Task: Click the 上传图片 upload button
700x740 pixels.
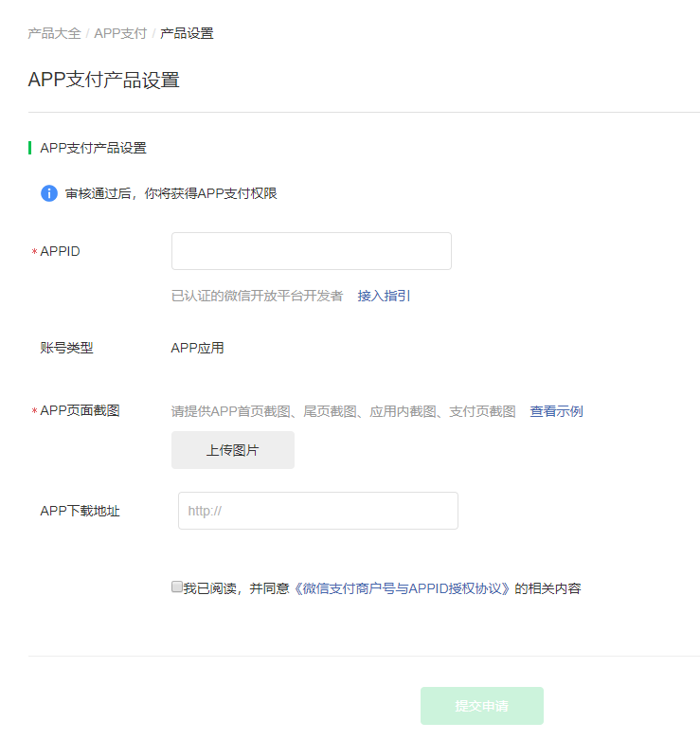Action: (233, 450)
